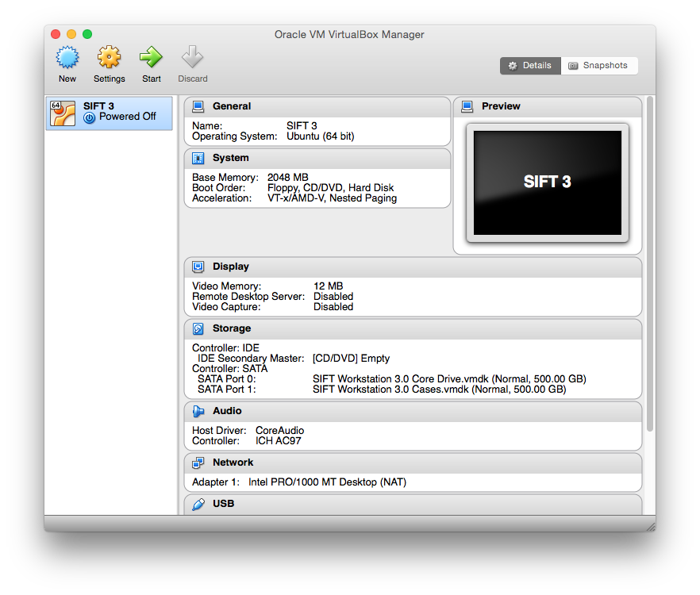This screenshot has width=700, height=595.
Task: Click the Discard toolbar icon
Action: [192, 57]
